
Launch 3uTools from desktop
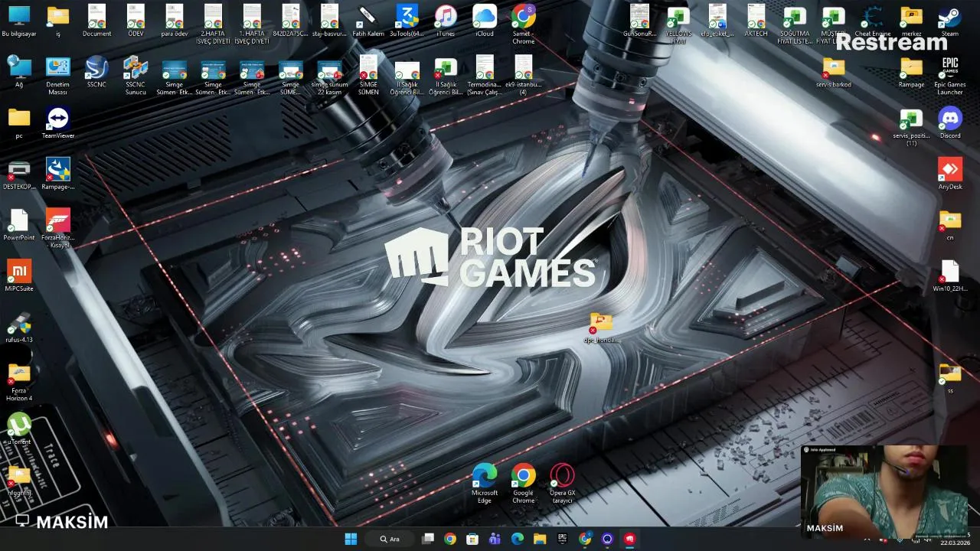point(407,21)
